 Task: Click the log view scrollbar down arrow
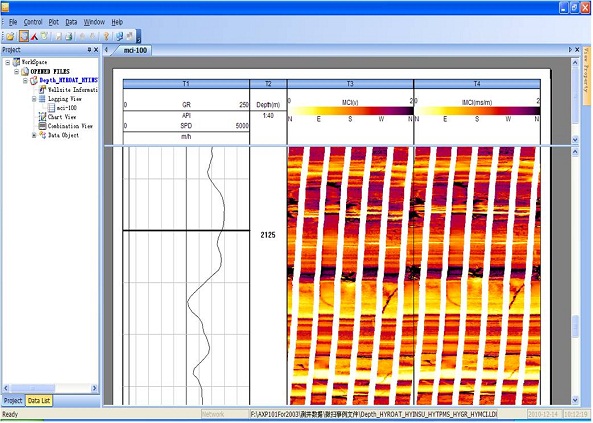(x=575, y=400)
